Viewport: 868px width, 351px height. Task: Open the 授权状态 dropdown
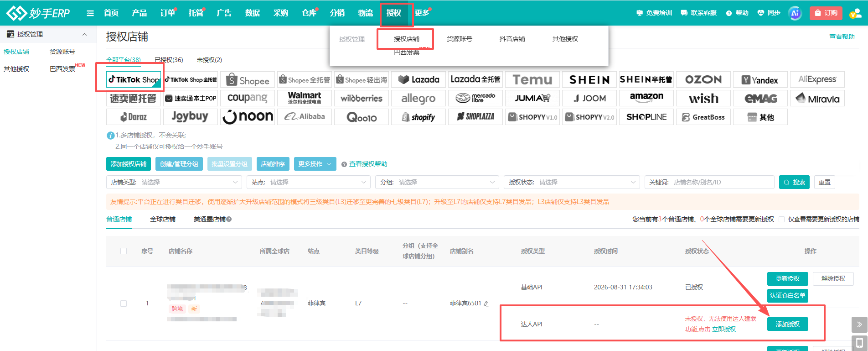(572, 182)
